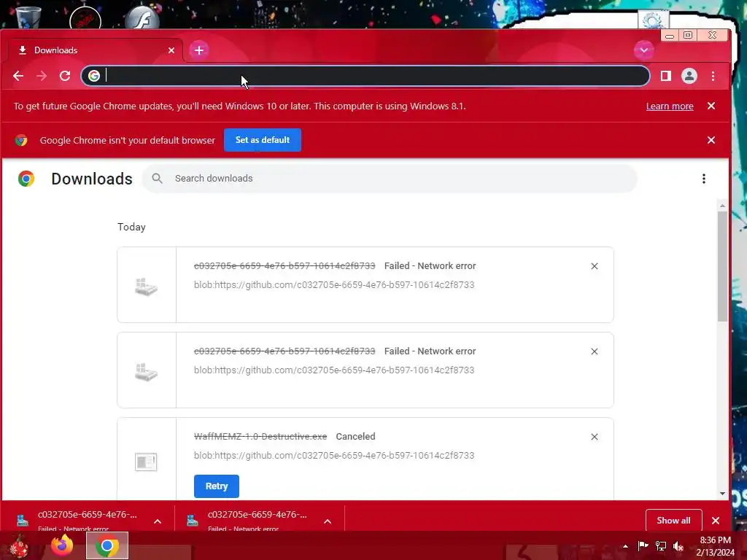Screen dimensions: 747x560
Task: Expand second shelf download's options chevron
Action: coord(328,521)
